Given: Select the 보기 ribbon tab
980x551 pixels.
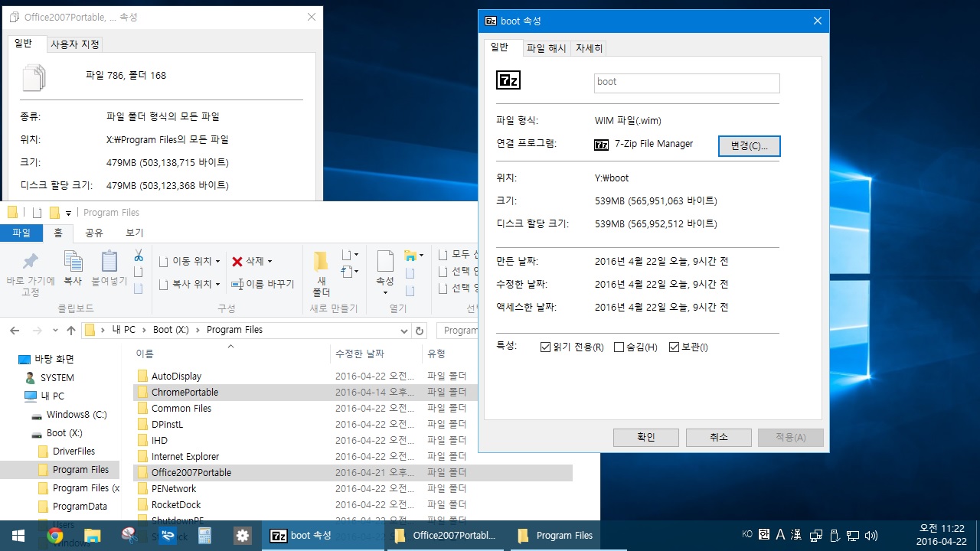Looking at the screenshot, I should [134, 233].
